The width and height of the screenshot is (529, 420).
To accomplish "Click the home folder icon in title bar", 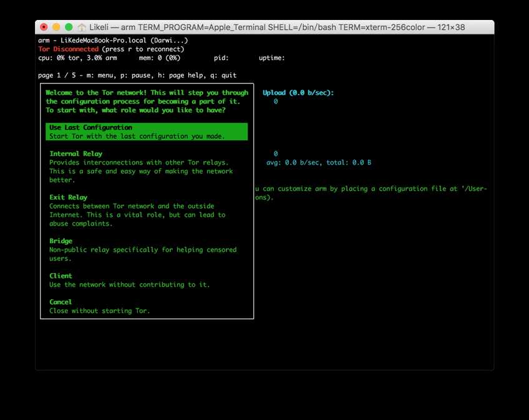I will click(82, 27).
